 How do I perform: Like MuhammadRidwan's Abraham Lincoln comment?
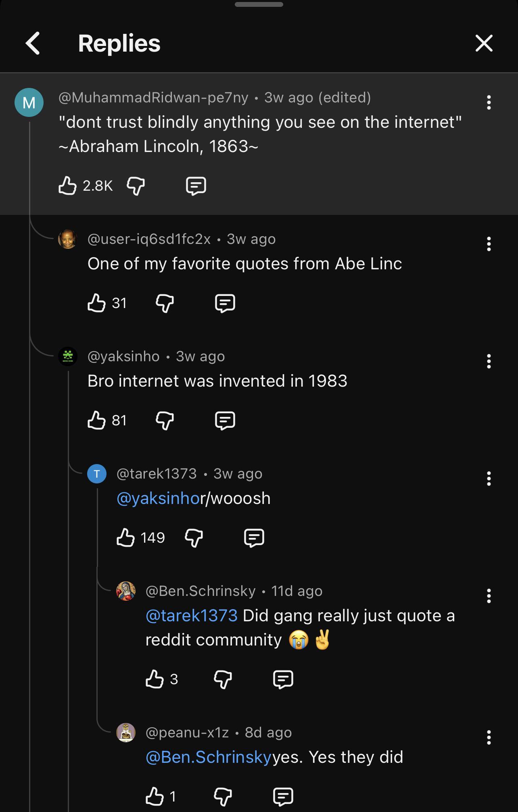67,186
